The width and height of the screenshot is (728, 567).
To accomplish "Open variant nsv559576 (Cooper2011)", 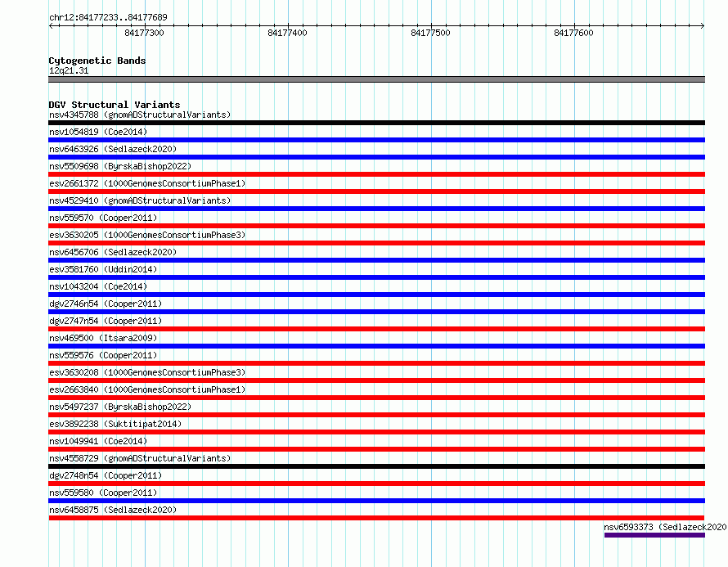I will [x=103, y=355].
